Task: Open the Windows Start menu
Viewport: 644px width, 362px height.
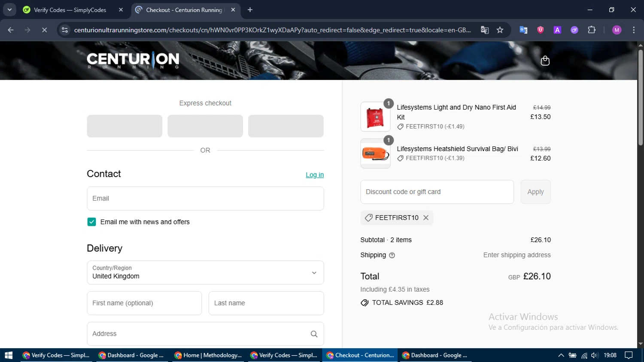Action: [9, 355]
